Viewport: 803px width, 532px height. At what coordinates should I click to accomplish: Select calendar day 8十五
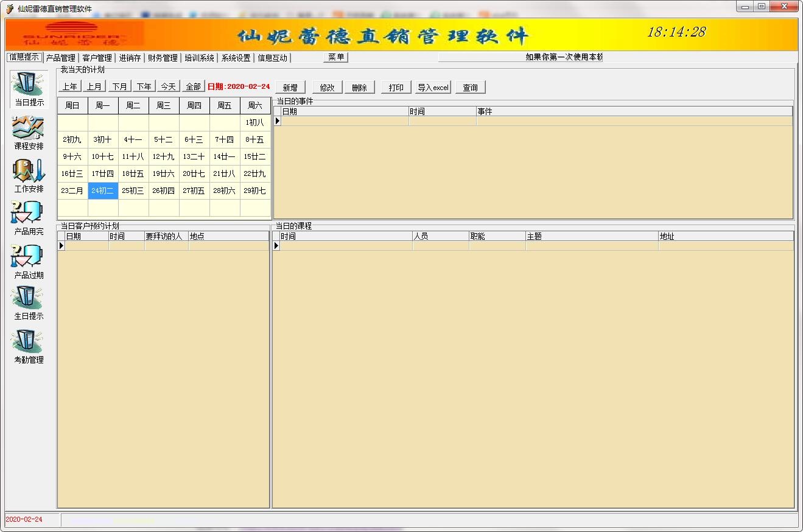(255, 139)
